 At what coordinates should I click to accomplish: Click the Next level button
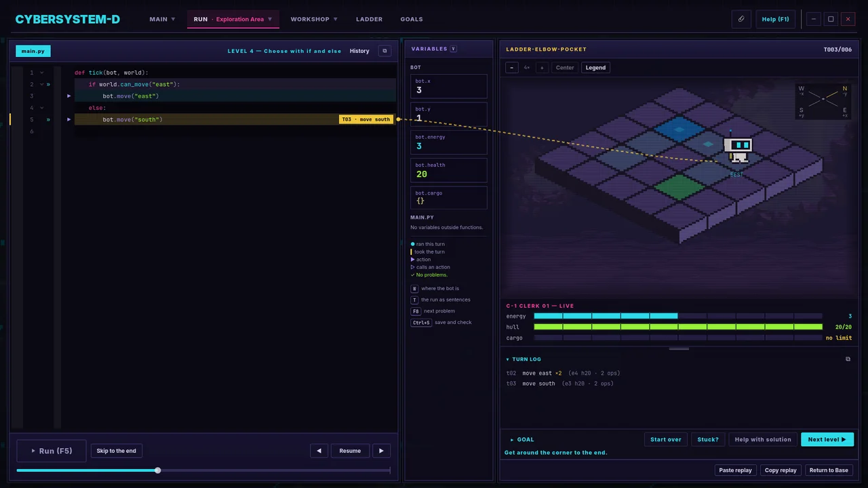[827, 439]
